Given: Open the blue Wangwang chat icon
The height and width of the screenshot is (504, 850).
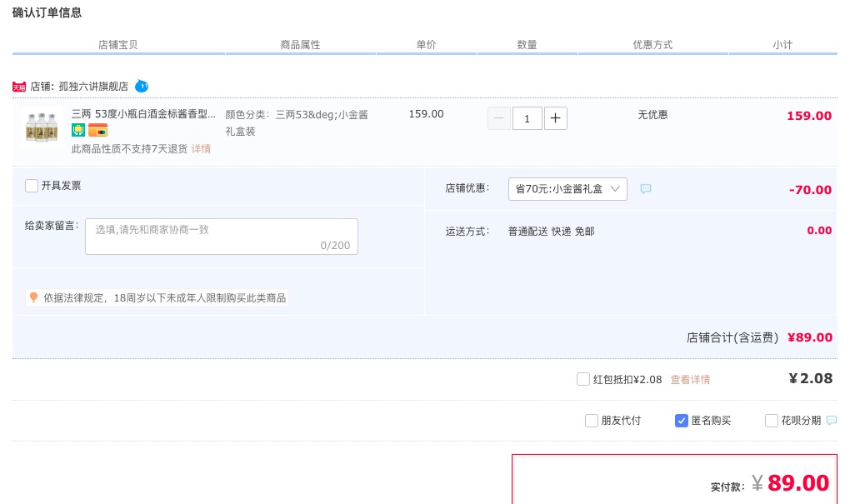Looking at the screenshot, I should 142,86.
